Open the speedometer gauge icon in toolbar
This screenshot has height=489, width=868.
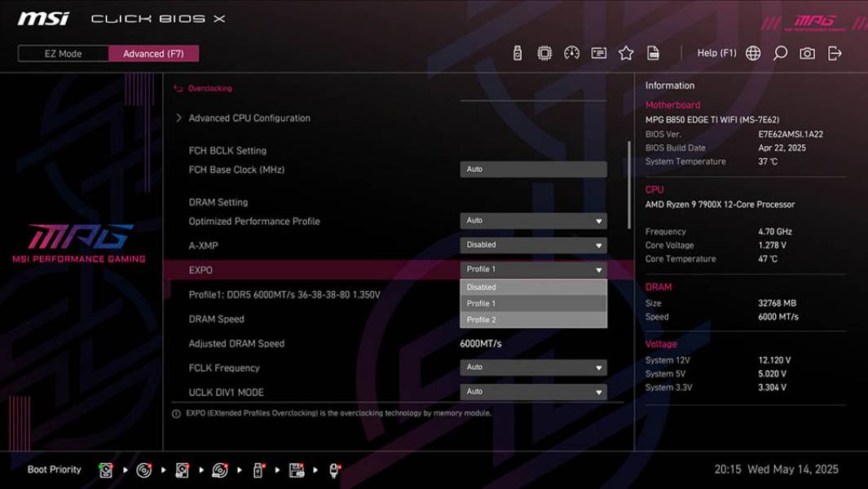[x=571, y=53]
